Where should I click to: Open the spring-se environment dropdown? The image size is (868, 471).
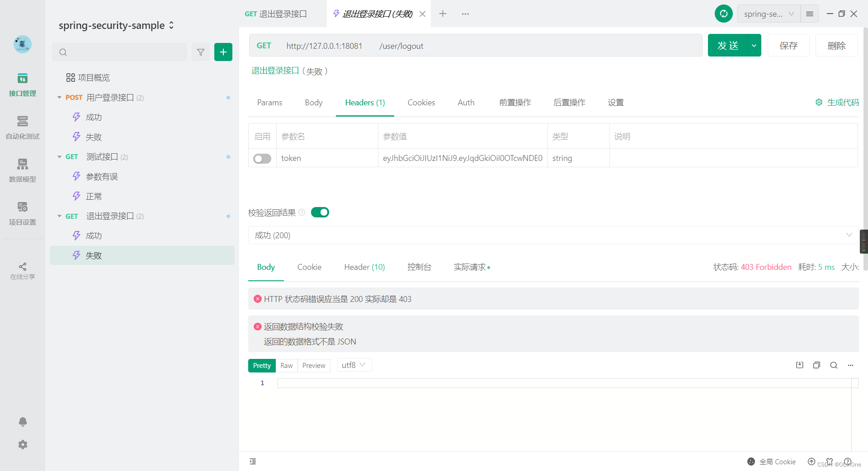768,14
